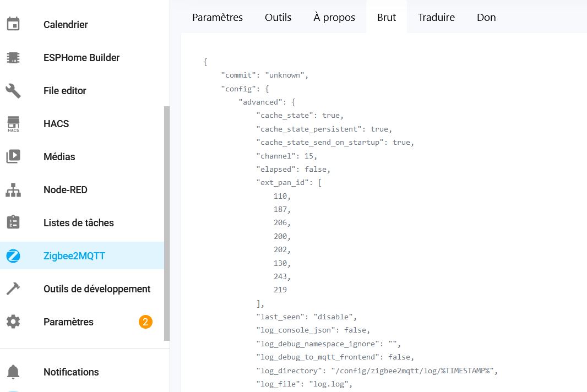This screenshot has height=392, width=587.
Task: Switch to the Paramètres tab
Action: pos(218,17)
